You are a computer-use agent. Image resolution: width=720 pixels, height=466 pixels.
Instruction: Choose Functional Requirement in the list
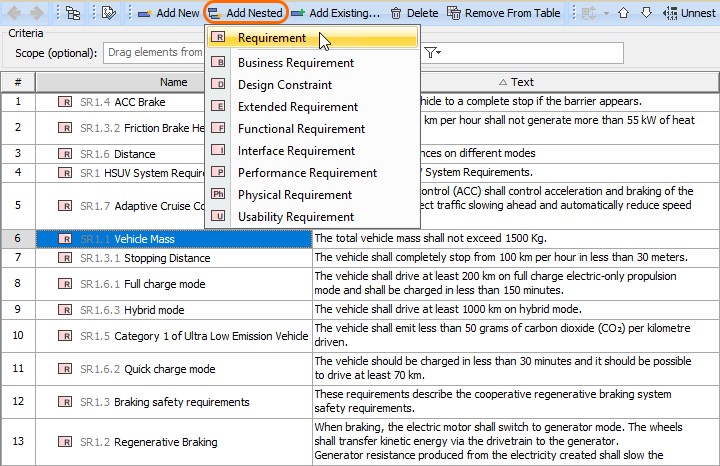[301, 129]
